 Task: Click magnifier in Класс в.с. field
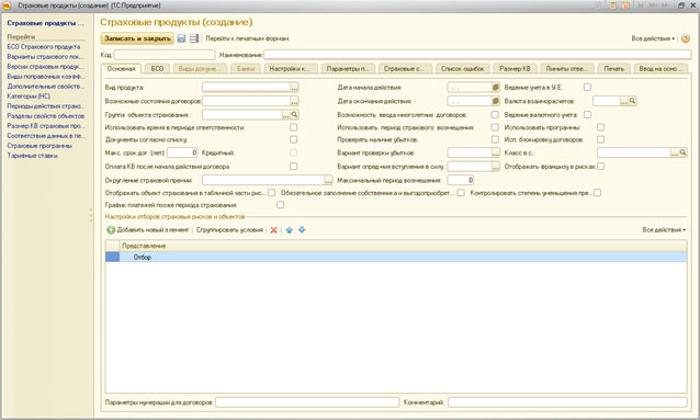683,153
